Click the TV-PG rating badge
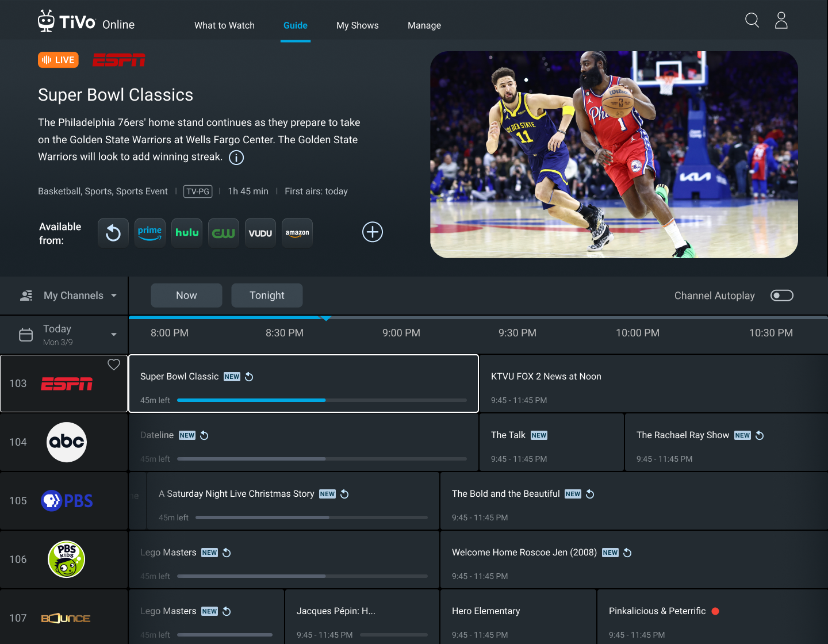The width and height of the screenshot is (828, 644). click(x=198, y=191)
